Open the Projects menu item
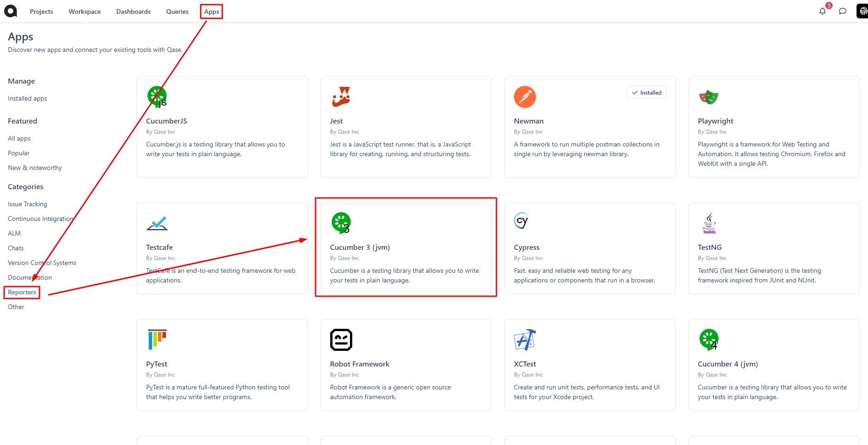This screenshot has height=445, width=868. 41,11
